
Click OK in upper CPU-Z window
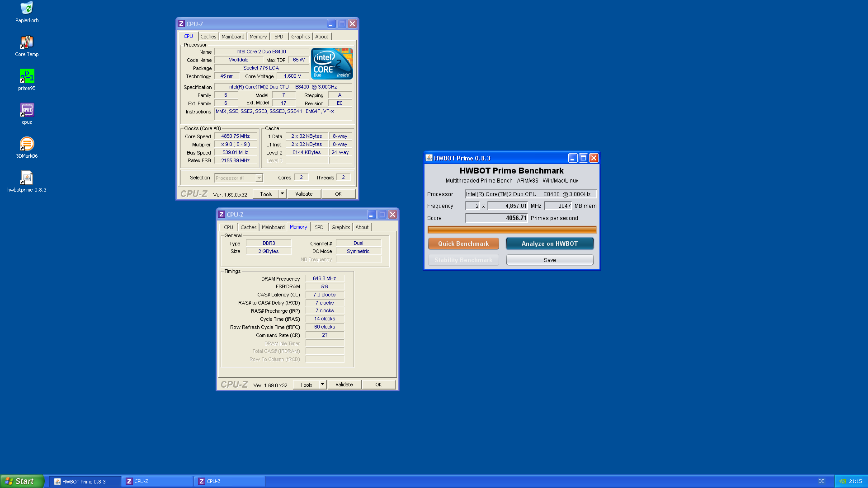(338, 194)
